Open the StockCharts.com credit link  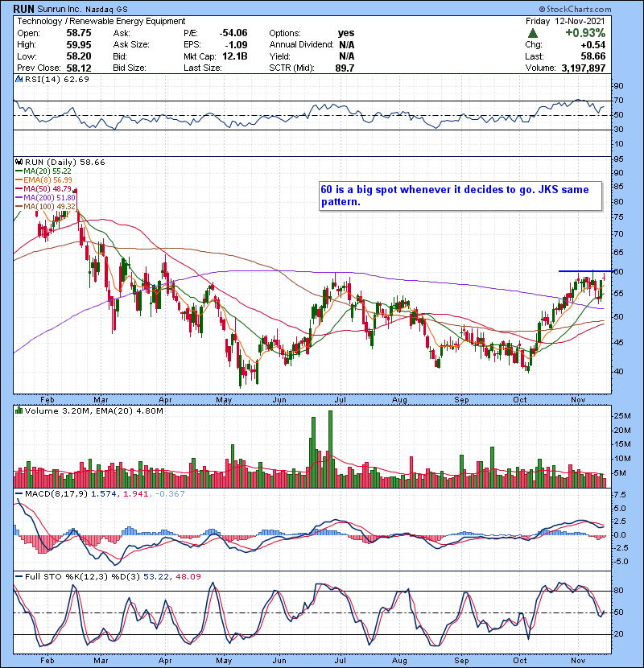point(575,9)
